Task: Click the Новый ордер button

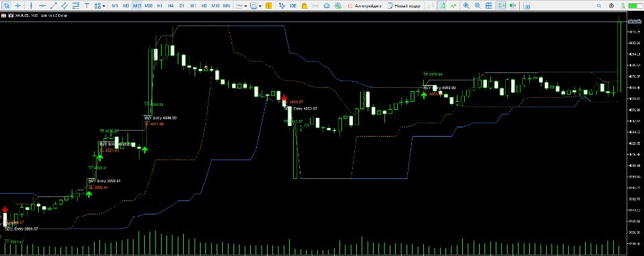Action: (x=404, y=6)
